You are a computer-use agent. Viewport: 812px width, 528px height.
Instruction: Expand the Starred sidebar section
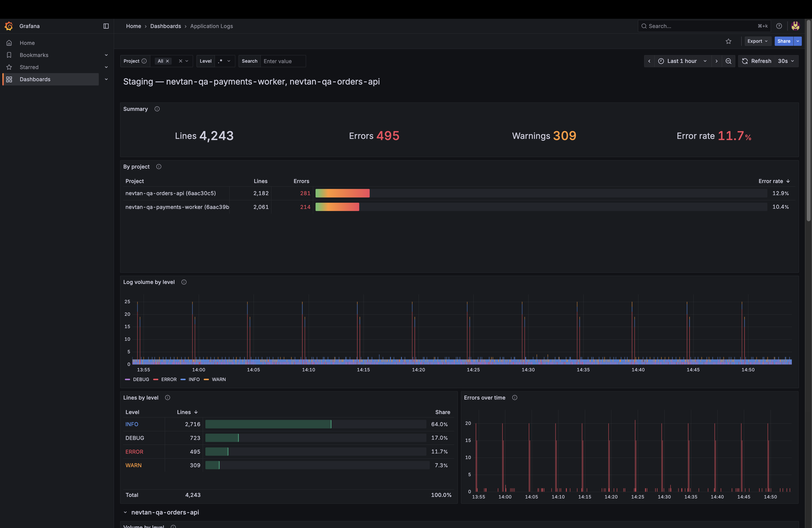(x=106, y=67)
